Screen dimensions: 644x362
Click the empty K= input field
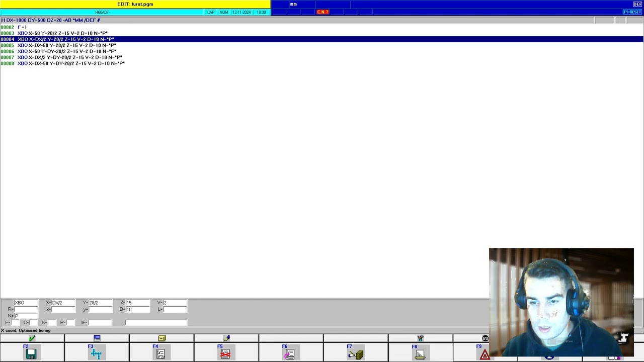click(52, 322)
